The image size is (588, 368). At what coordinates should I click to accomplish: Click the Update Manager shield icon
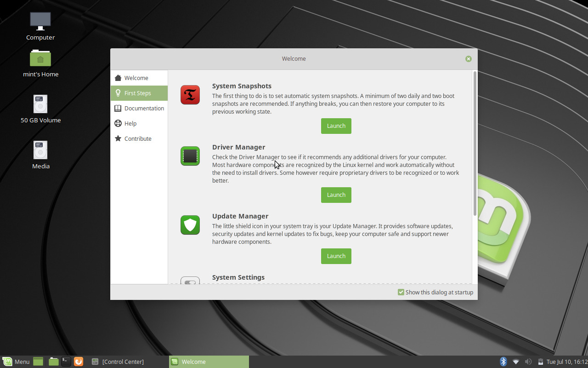pos(190,225)
